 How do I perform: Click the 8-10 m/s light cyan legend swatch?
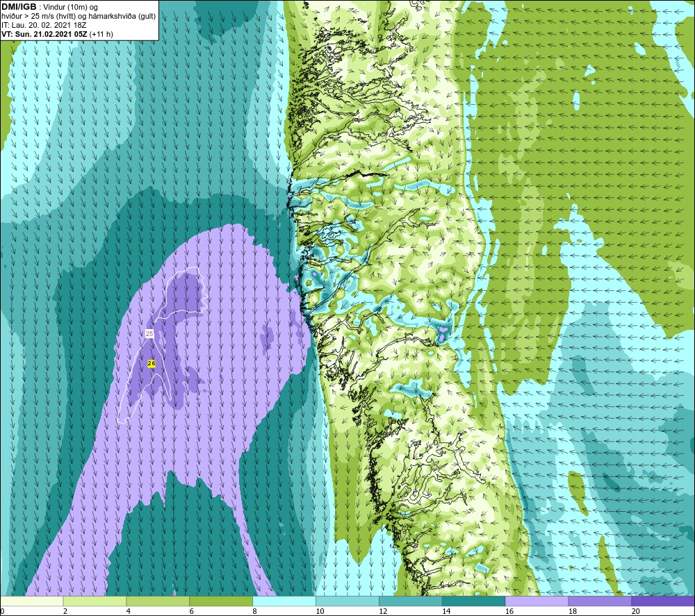[284, 601]
